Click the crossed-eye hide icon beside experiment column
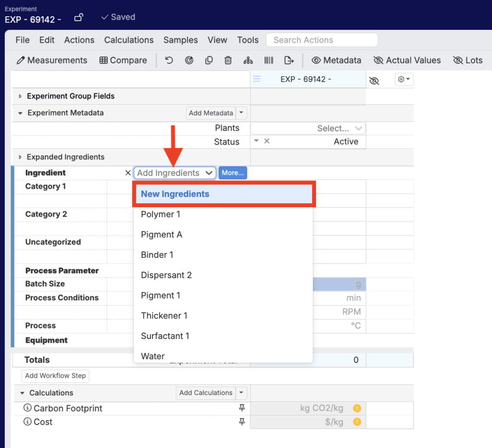The width and height of the screenshot is (492, 448). click(374, 81)
